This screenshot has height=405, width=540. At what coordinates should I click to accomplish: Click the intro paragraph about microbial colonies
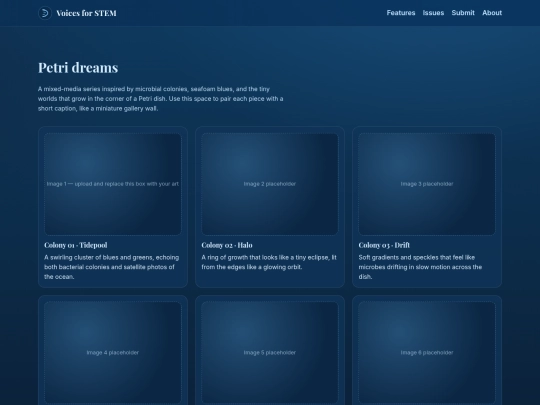pyautogui.click(x=160, y=98)
